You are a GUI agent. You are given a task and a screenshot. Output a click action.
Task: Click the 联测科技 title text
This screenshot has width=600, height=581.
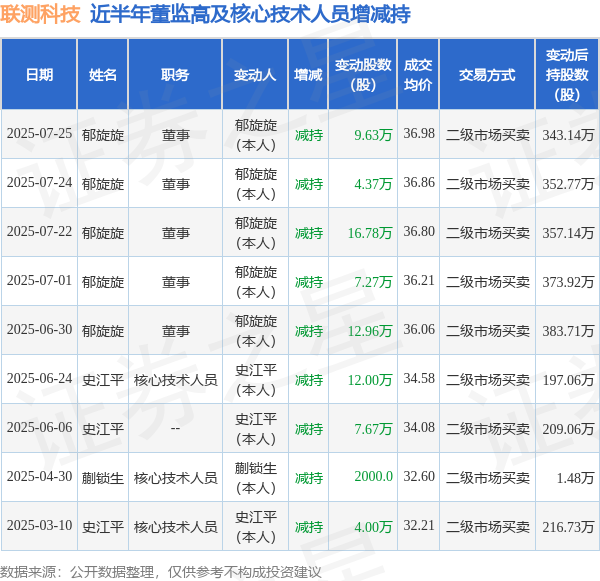(40, 14)
